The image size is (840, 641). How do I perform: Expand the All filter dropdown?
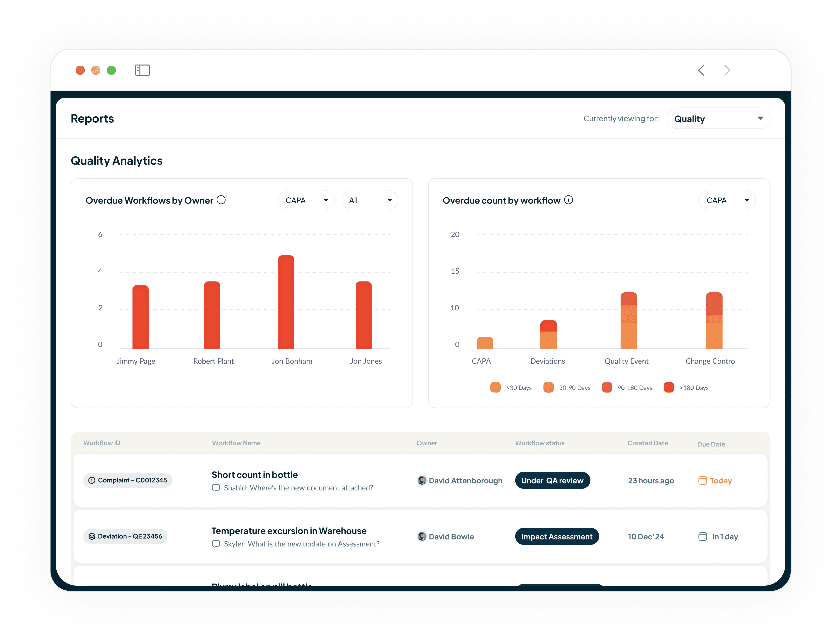click(x=370, y=200)
